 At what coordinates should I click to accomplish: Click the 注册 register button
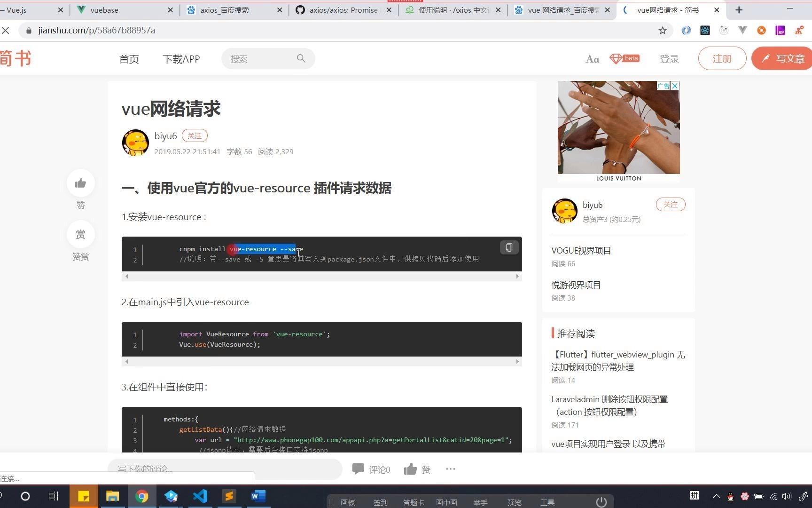pyautogui.click(x=722, y=58)
